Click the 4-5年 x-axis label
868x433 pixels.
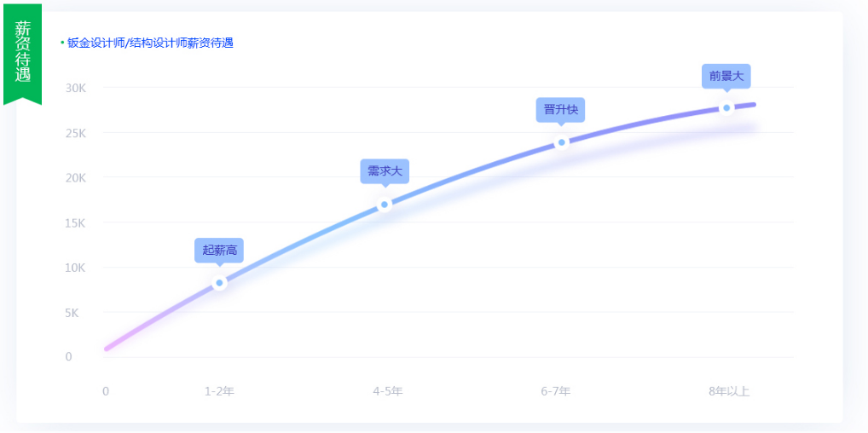click(387, 391)
